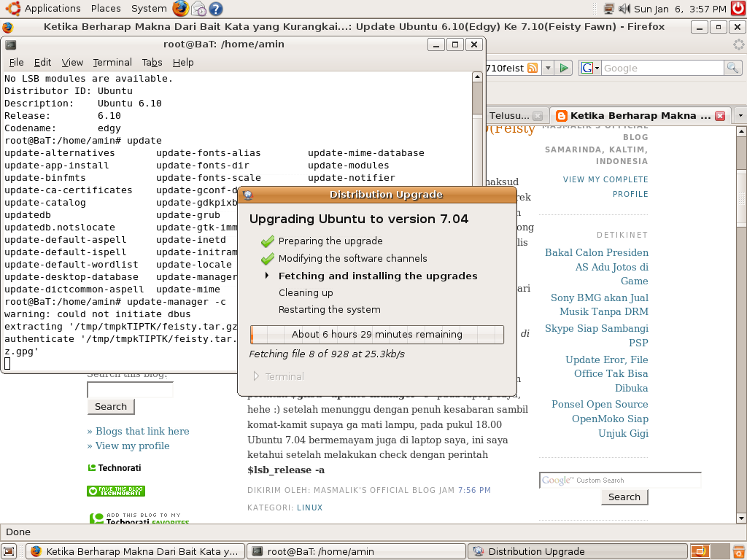Image resolution: width=747 pixels, height=560 pixels.
Task: Open the search engine selector dropdown
Action: pos(597,68)
